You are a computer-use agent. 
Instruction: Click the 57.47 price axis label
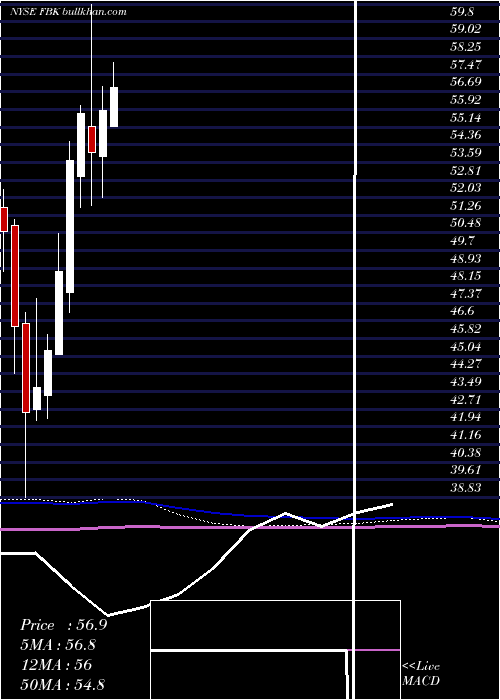pos(465,65)
